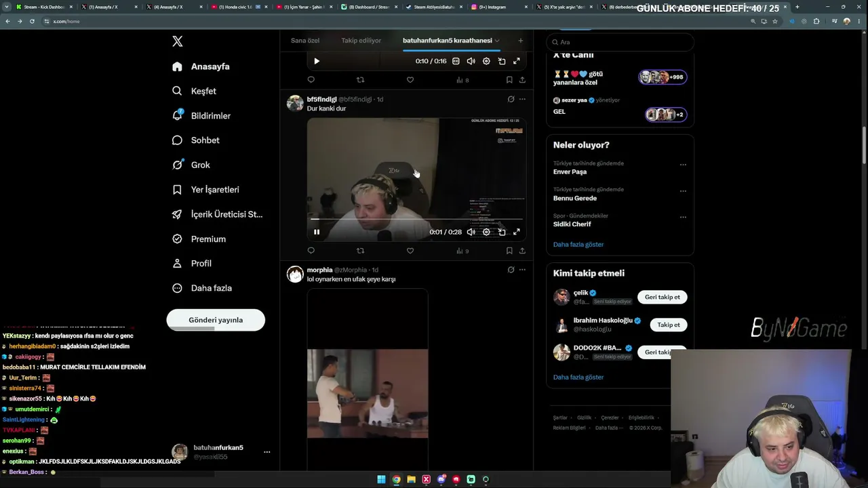This screenshot has height=488, width=868.
Task: Mute the topmost video
Action: pos(471,61)
